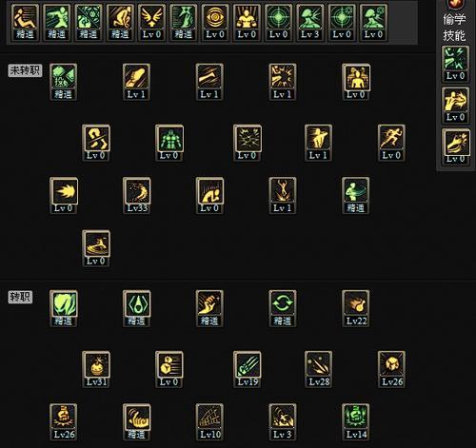The image size is (476, 448).
Task: Click the green muscular body skill icon
Action: click(x=169, y=143)
